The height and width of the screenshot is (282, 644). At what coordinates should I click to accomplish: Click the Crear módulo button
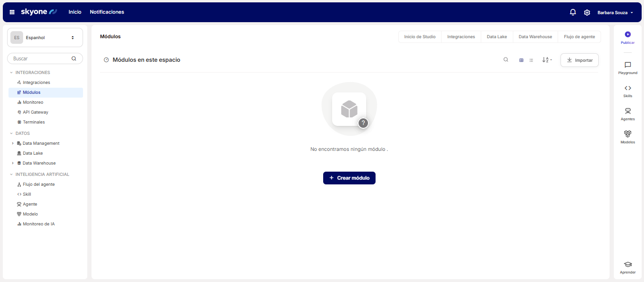(349, 178)
